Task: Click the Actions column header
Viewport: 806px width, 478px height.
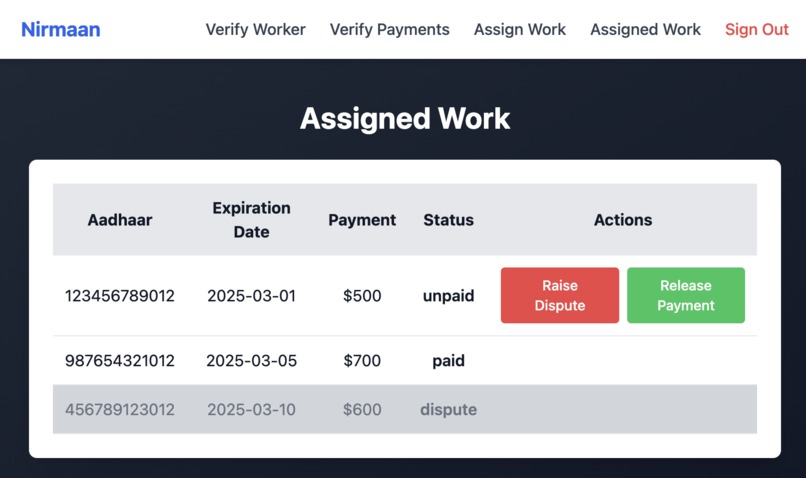Action: 623,220
